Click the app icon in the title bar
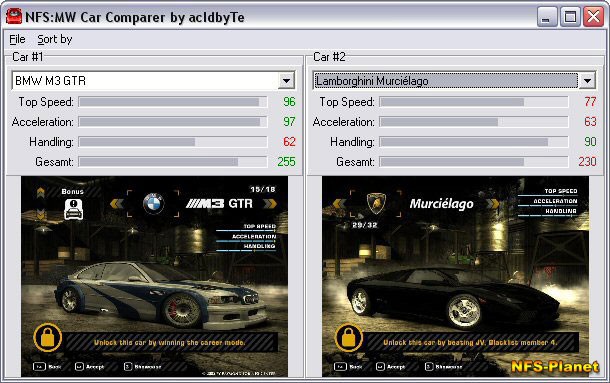The height and width of the screenshot is (383, 610). pyautogui.click(x=14, y=16)
